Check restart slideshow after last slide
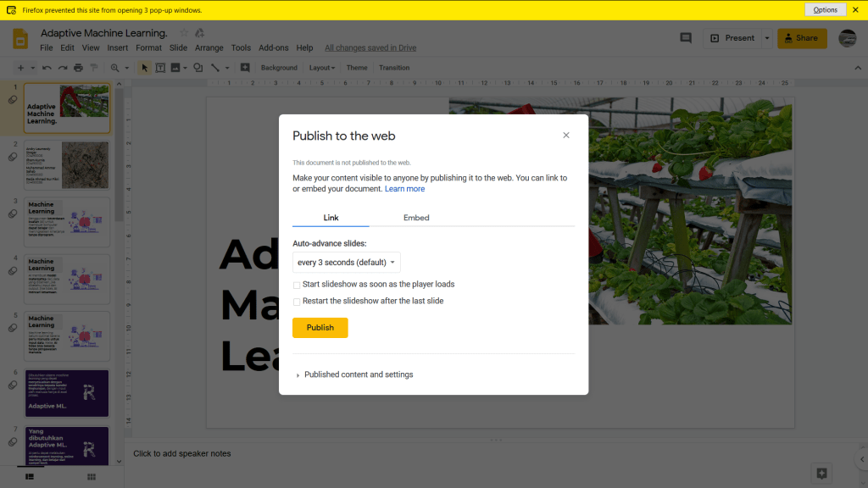 pos(297,302)
